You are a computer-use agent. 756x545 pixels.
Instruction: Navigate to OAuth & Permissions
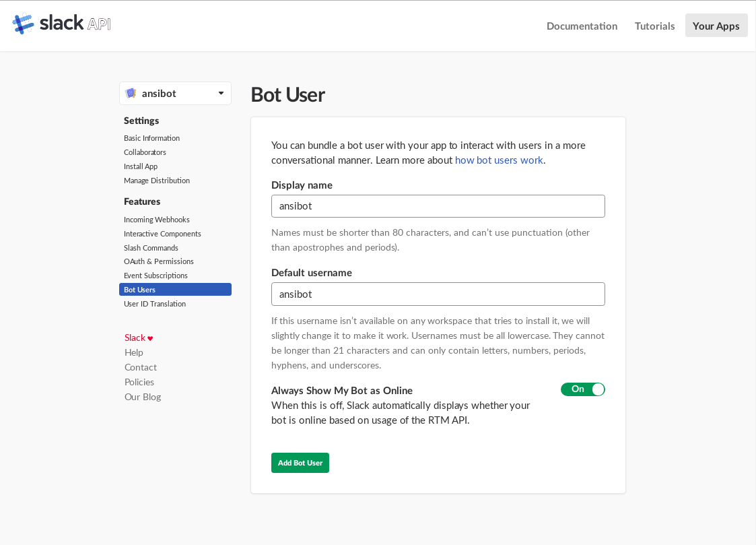(x=159, y=261)
